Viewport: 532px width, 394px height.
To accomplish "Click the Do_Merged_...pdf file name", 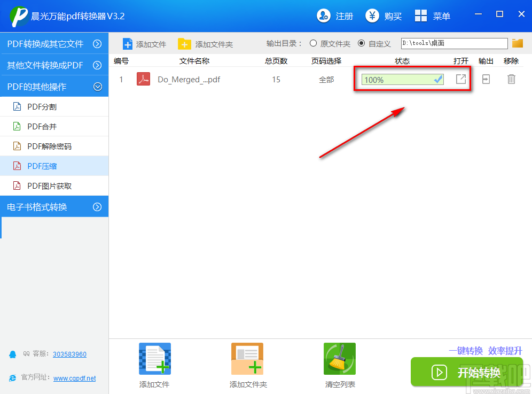I will (189, 80).
